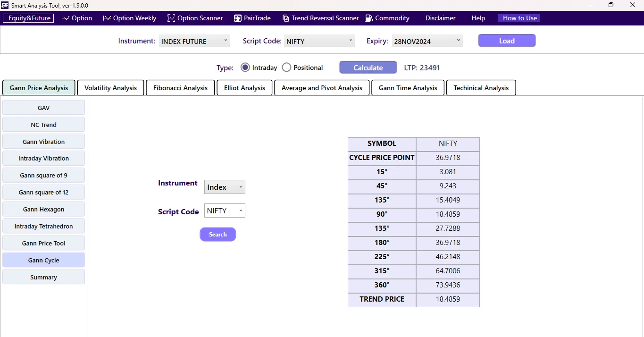Screen dimensions: 644x337
Task: Select the Option Weekly icon
Action: pos(107,18)
